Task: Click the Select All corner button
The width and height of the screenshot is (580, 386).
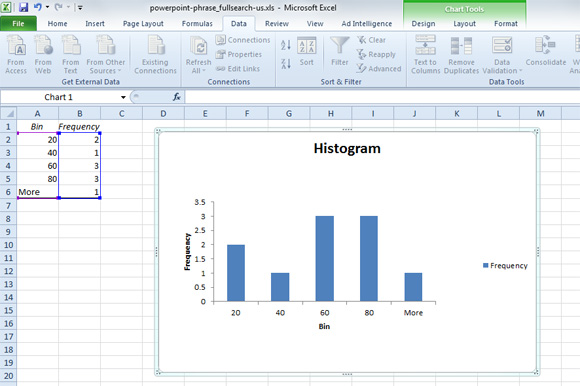Action: (8, 113)
